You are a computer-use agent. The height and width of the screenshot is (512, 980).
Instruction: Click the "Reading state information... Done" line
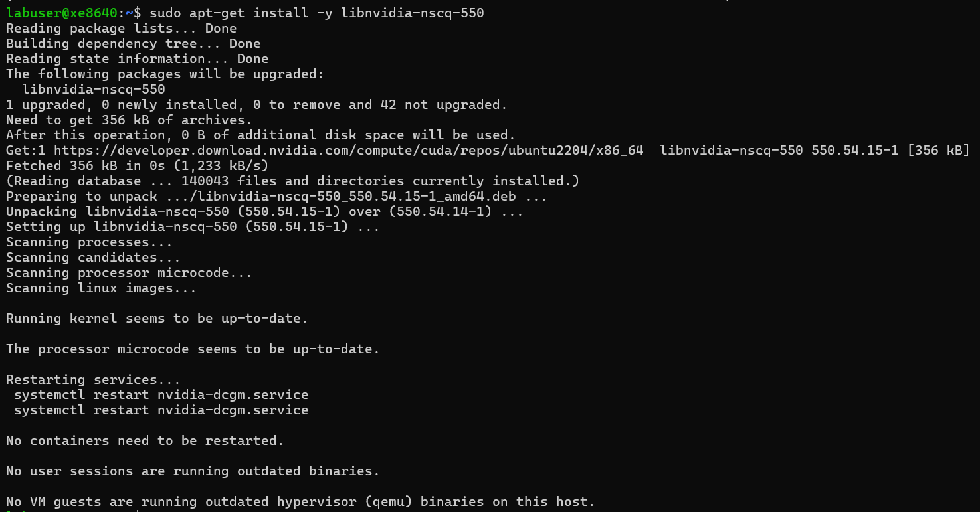point(137,59)
